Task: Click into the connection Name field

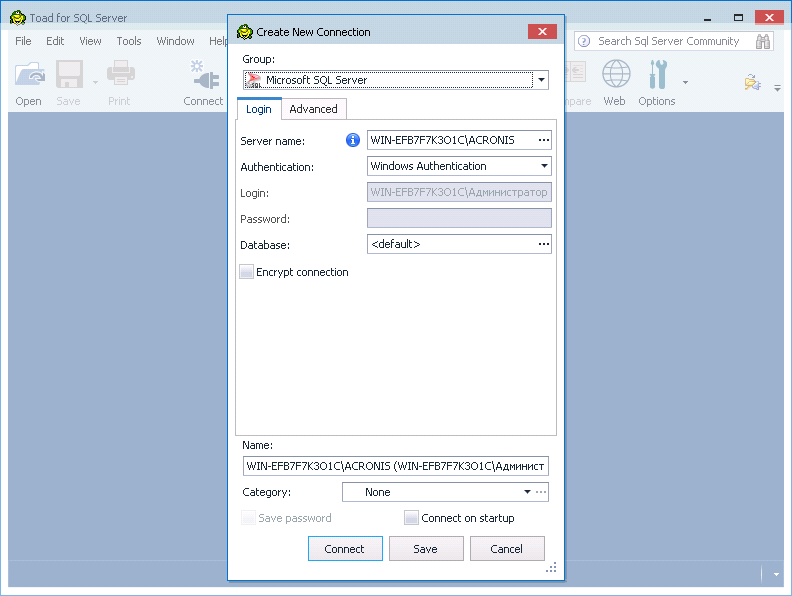Action: pyautogui.click(x=395, y=466)
